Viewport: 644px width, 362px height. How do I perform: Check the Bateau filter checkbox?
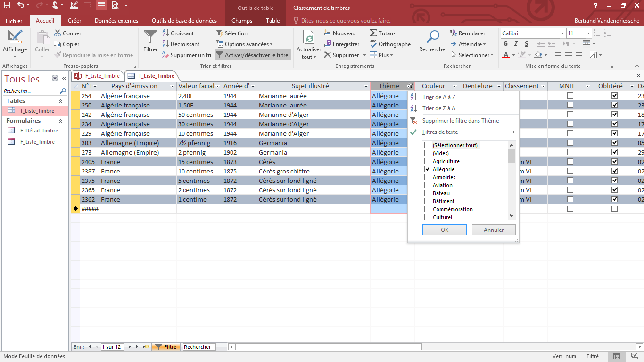(427, 193)
